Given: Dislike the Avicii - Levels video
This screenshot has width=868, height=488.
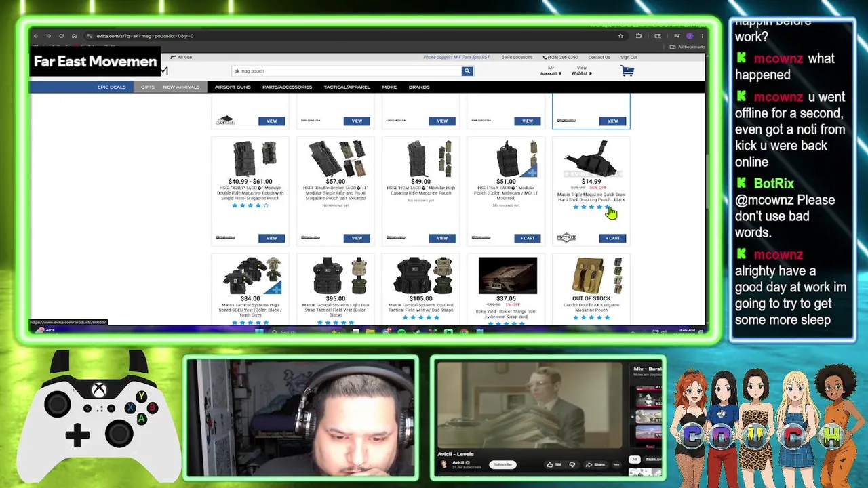Looking at the screenshot, I should (572, 464).
